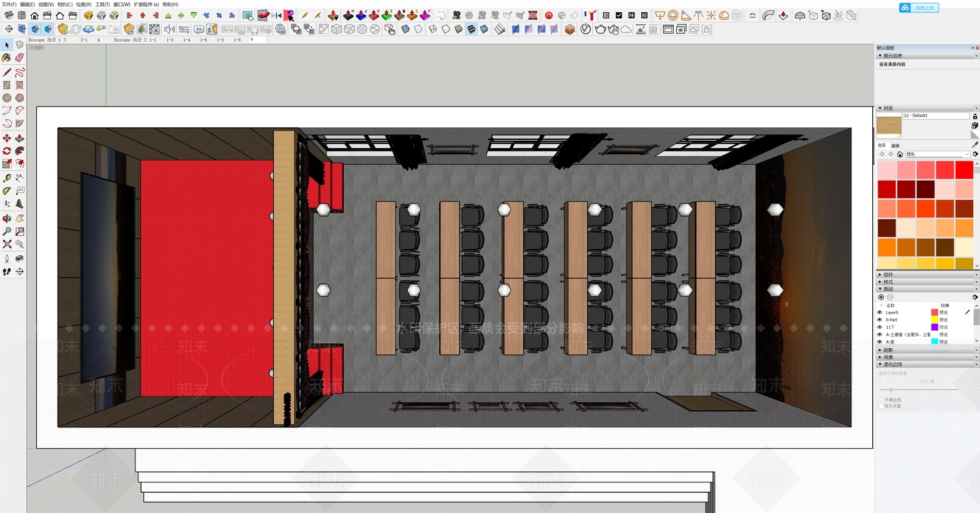Hide the A-窗 layer

tap(880, 342)
